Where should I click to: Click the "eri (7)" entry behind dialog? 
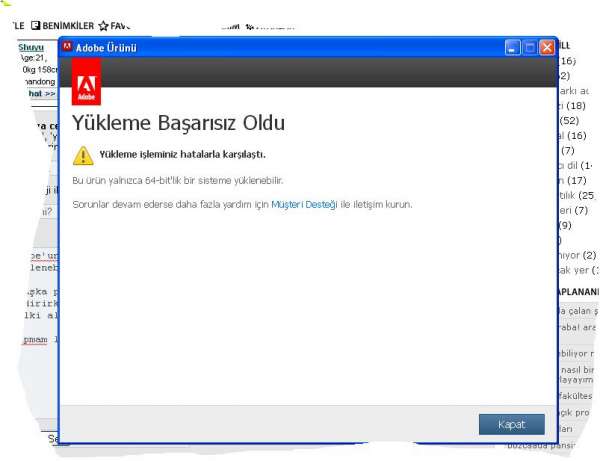click(573, 210)
